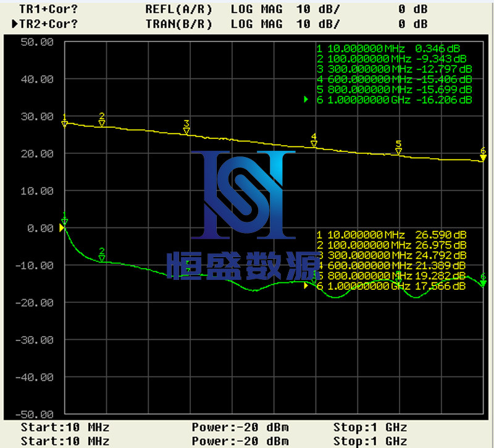Click the 40.00 Y-axis label
Viewport: 494px width, 448px height.
click(x=37, y=79)
